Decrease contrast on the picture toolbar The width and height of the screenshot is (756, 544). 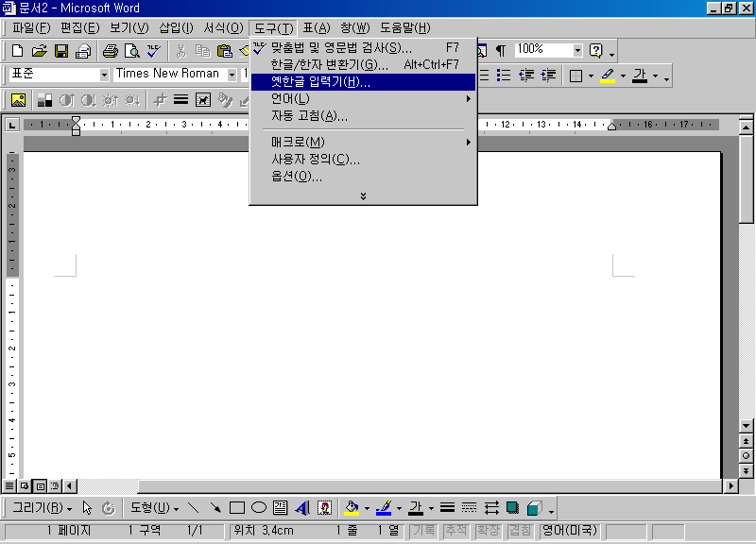(x=88, y=100)
